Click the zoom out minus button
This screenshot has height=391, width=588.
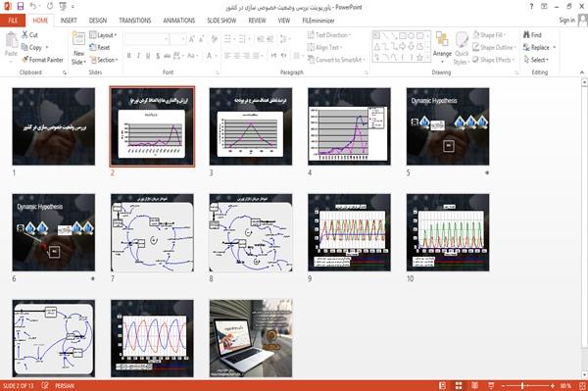[x=504, y=385]
